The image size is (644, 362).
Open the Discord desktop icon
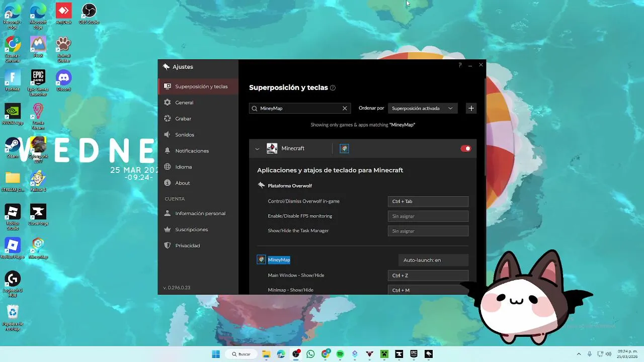click(x=63, y=81)
